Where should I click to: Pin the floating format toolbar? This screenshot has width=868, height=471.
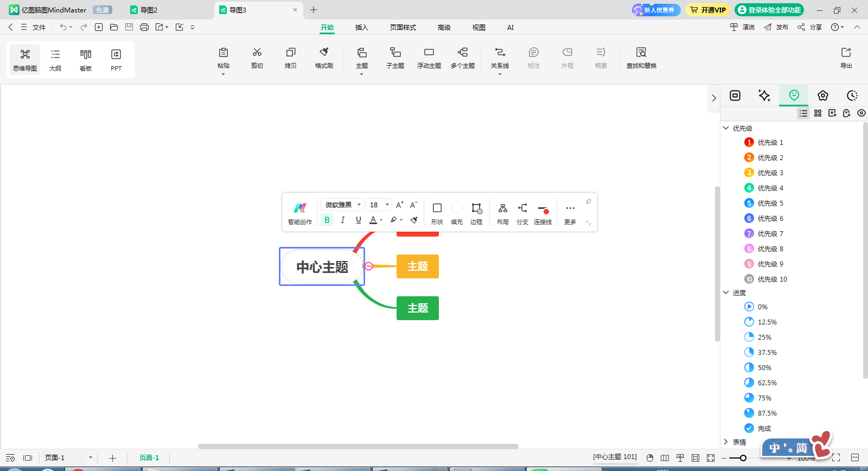[x=588, y=201]
